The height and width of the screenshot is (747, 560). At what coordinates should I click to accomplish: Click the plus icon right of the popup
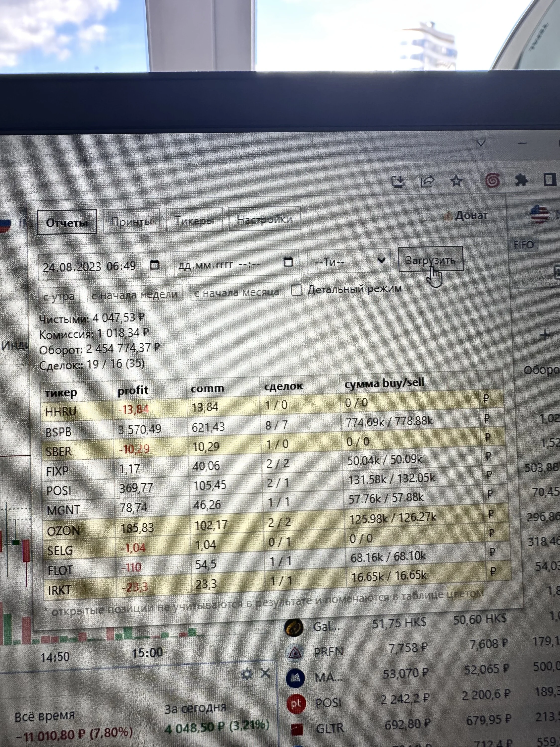(545, 335)
